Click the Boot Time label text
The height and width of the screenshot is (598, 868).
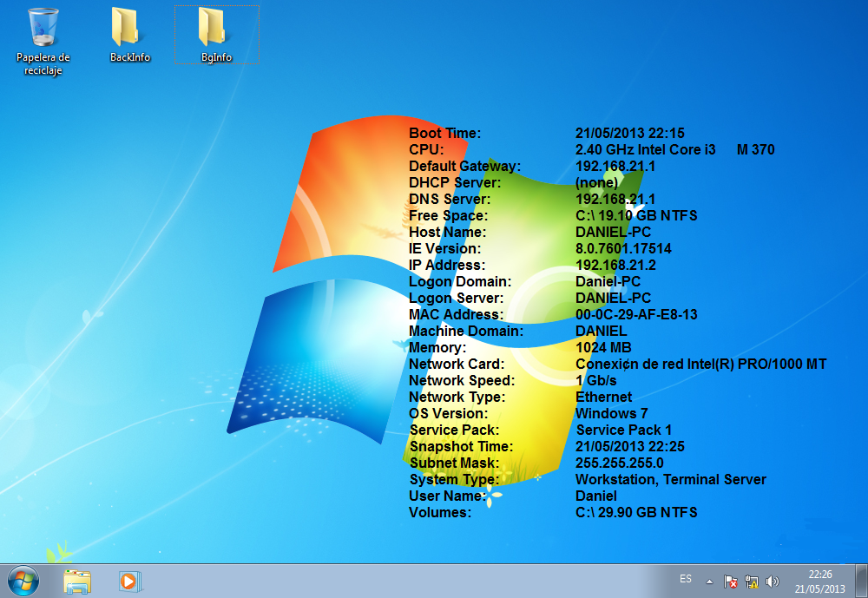tap(444, 133)
